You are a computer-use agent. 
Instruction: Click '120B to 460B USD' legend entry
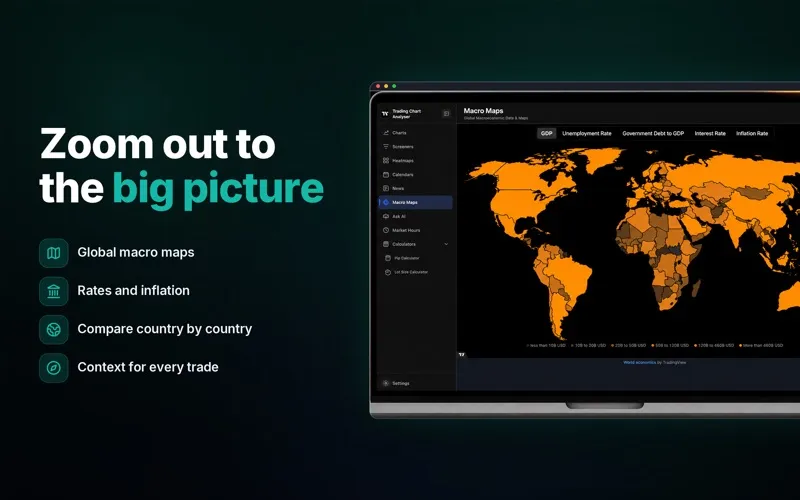pyautogui.click(x=714, y=345)
